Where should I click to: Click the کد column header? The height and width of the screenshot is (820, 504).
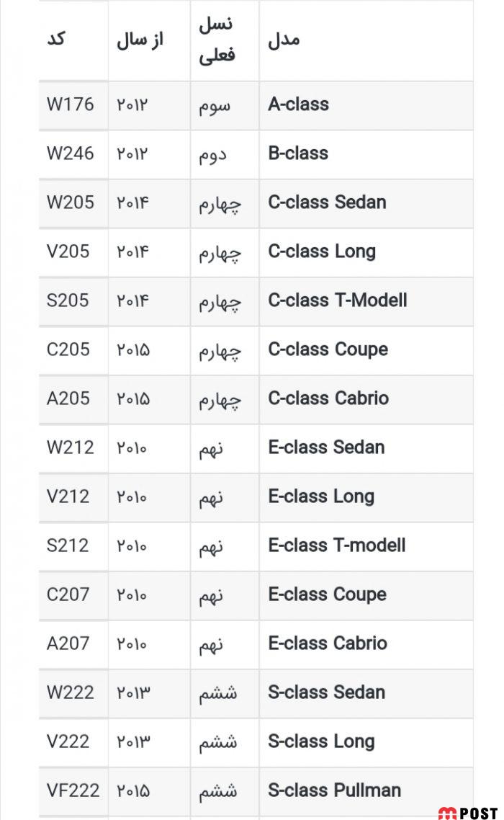56,39
